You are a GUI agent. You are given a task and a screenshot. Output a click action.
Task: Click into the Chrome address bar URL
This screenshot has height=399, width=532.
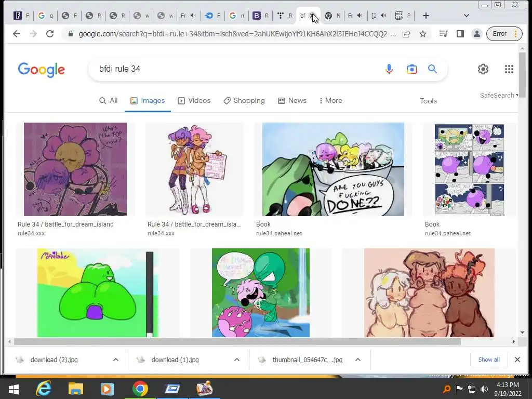coord(237,34)
